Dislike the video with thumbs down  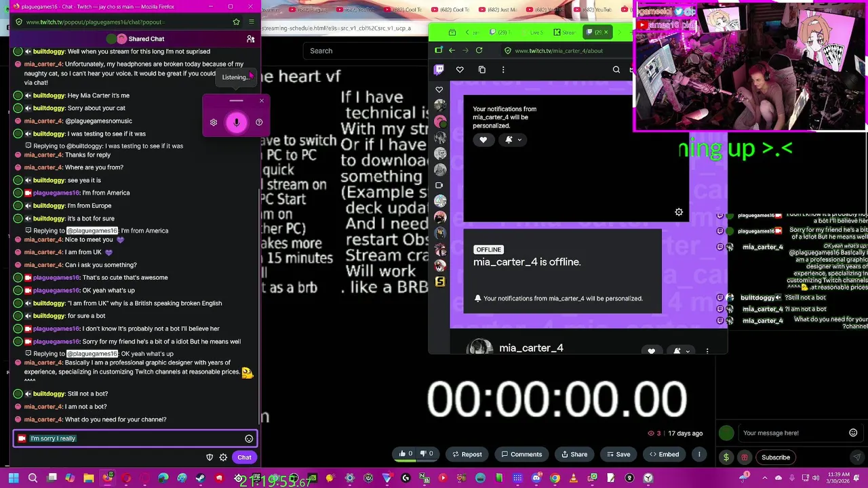(x=427, y=454)
